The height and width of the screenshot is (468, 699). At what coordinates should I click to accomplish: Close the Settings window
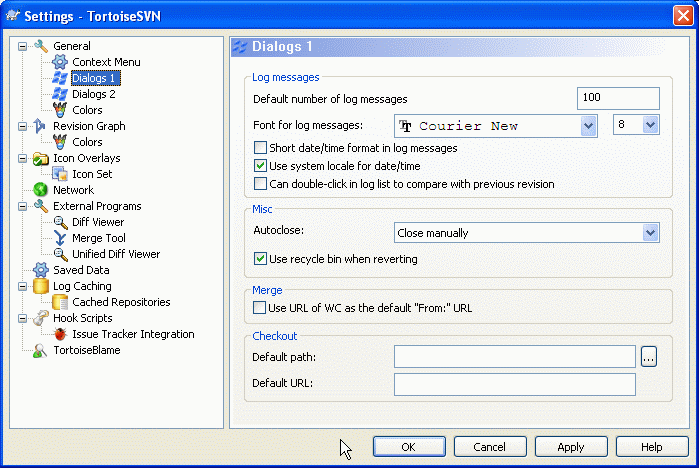[683, 16]
